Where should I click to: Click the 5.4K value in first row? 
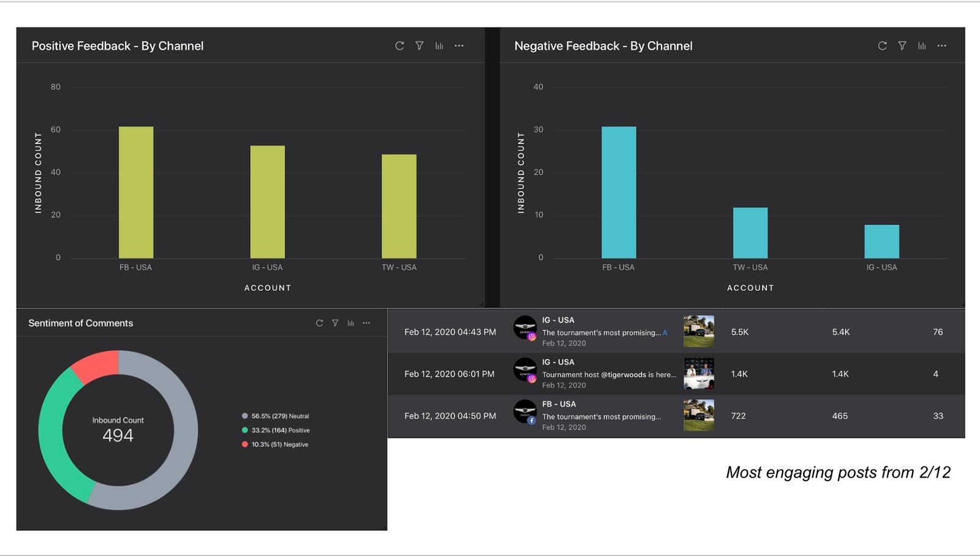(841, 332)
